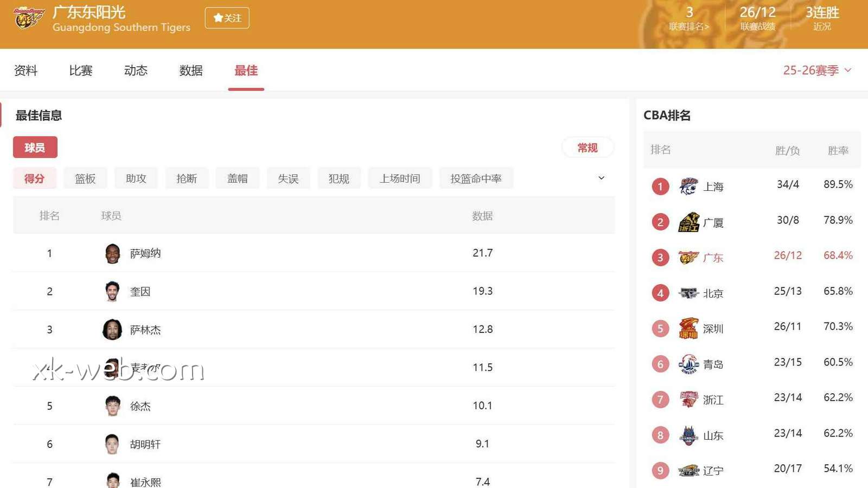Click the 浙江 team logo in rankings
This screenshot has width=868, height=488.
pos(688,400)
